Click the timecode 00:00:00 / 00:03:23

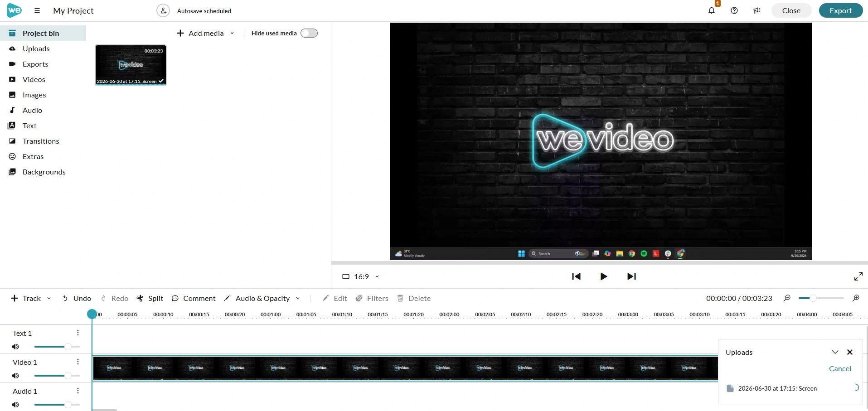739,298
